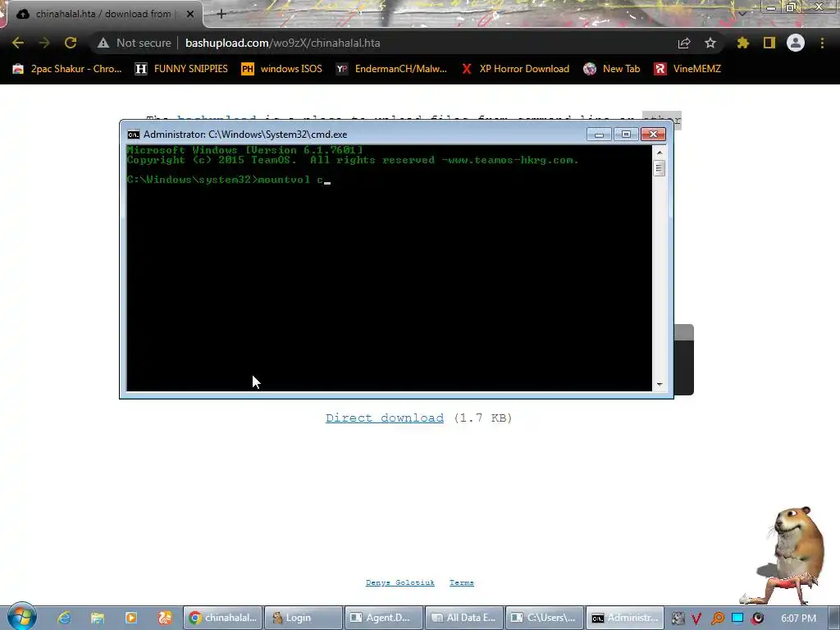Go back in Chrome
The image size is (840, 630).
point(18,43)
